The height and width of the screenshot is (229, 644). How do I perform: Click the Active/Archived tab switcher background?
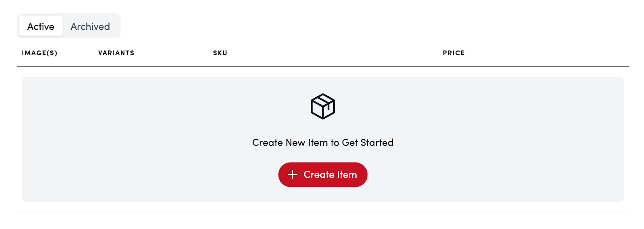[x=116, y=26]
